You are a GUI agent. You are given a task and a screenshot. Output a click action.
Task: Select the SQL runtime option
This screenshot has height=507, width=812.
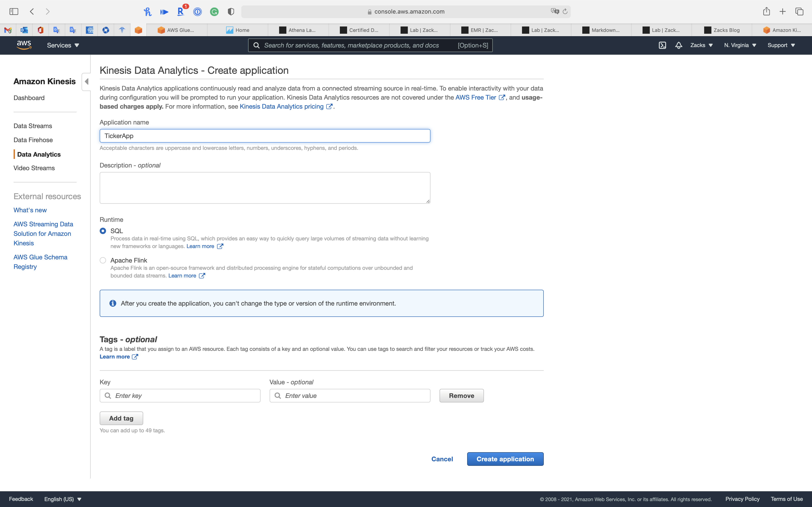click(x=103, y=231)
